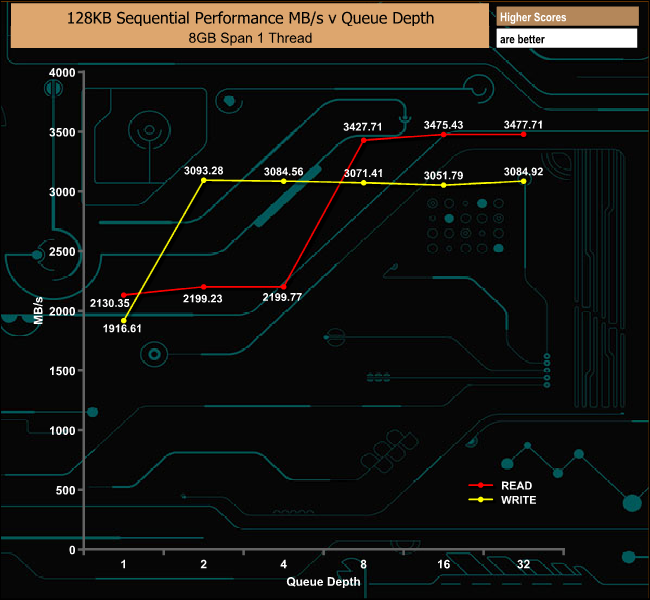
Task: Click the 'Higher Scores' label box
Action: 567,17
